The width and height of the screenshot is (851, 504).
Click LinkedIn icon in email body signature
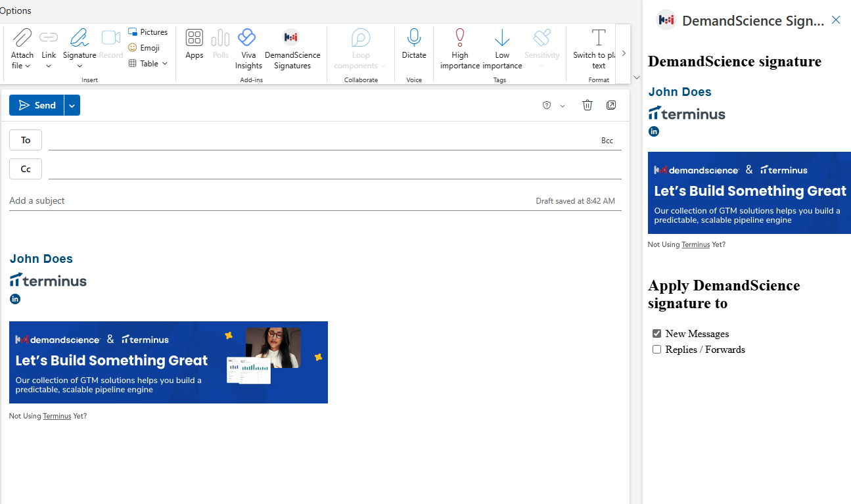tap(15, 299)
